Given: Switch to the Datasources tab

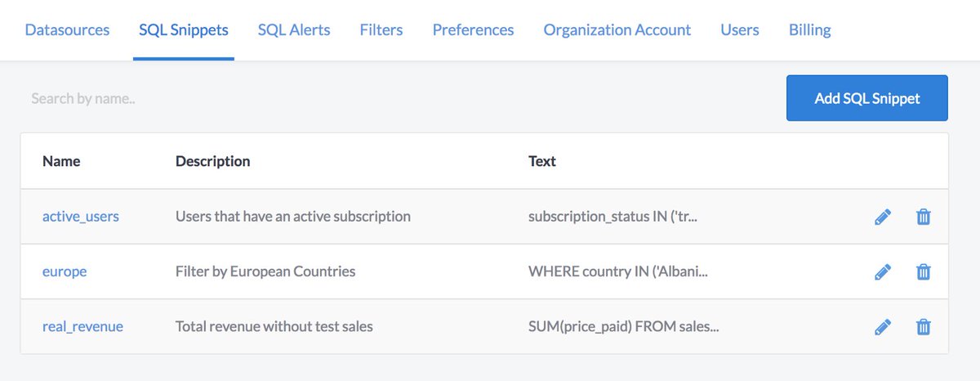Looking at the screenshot, I should [67, 30].
